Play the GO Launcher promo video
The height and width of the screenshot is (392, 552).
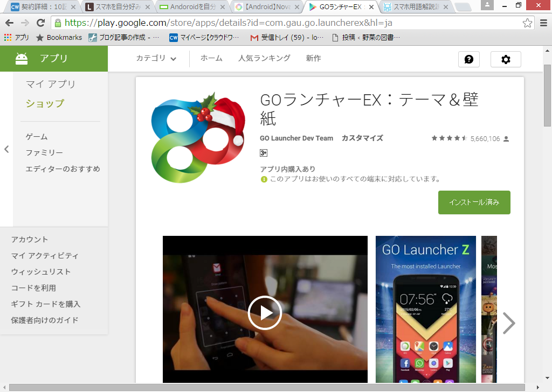point(265,312)
